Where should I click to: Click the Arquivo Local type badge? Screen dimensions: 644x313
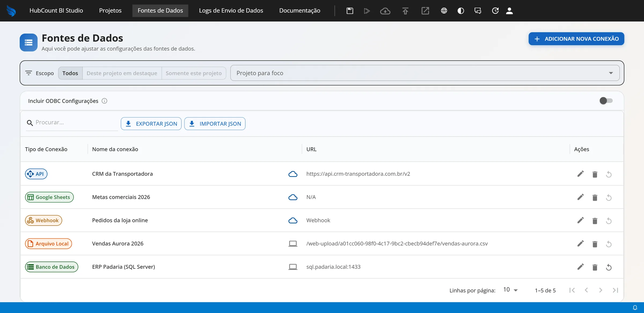49,244
